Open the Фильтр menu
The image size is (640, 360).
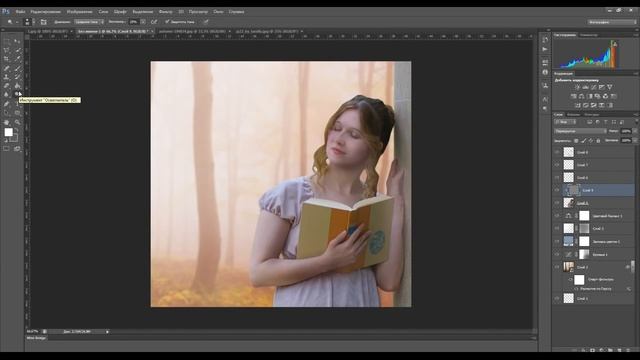click(165, 12)
